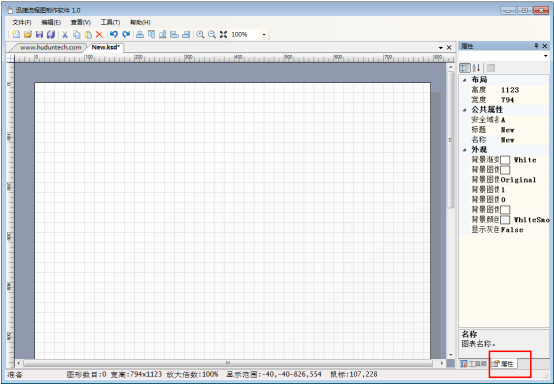Viewport: 554px width, 384px height.
Task: Switch to the 工具箱 panel tab
Action: (474, 364)
